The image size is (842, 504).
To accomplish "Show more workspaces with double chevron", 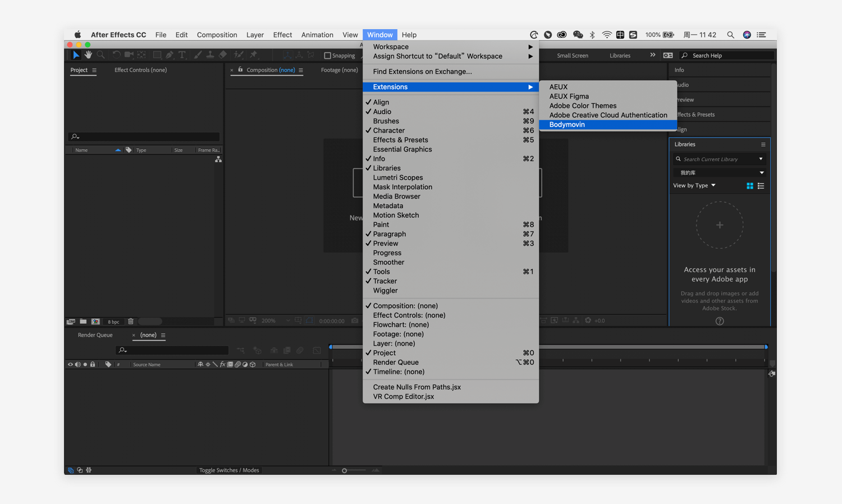I will tap(652, 55).
